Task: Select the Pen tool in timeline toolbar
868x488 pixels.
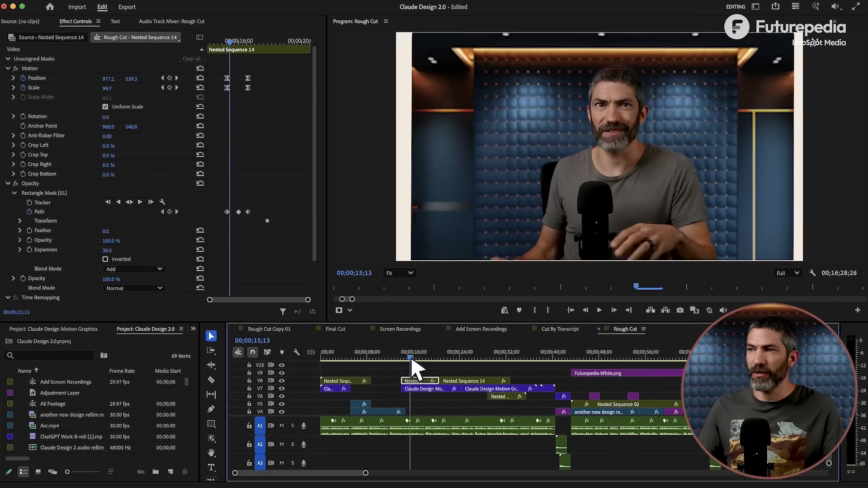Action: [211, 409]
